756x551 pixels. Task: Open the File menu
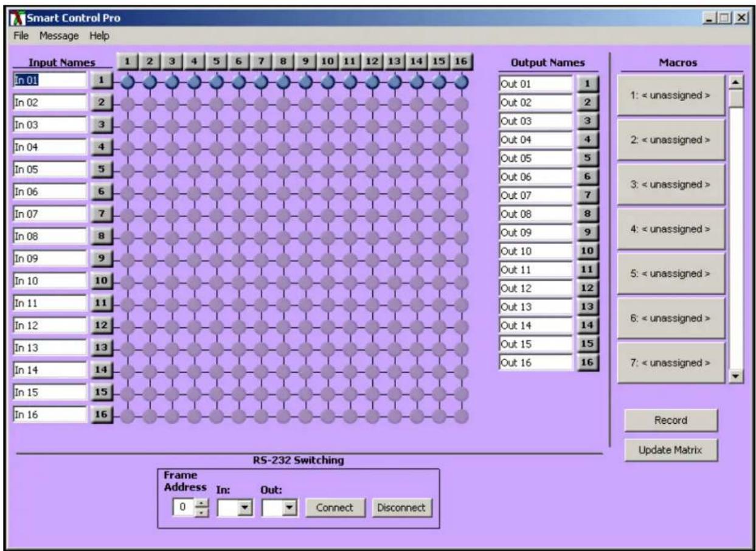(x=21, y=36)
